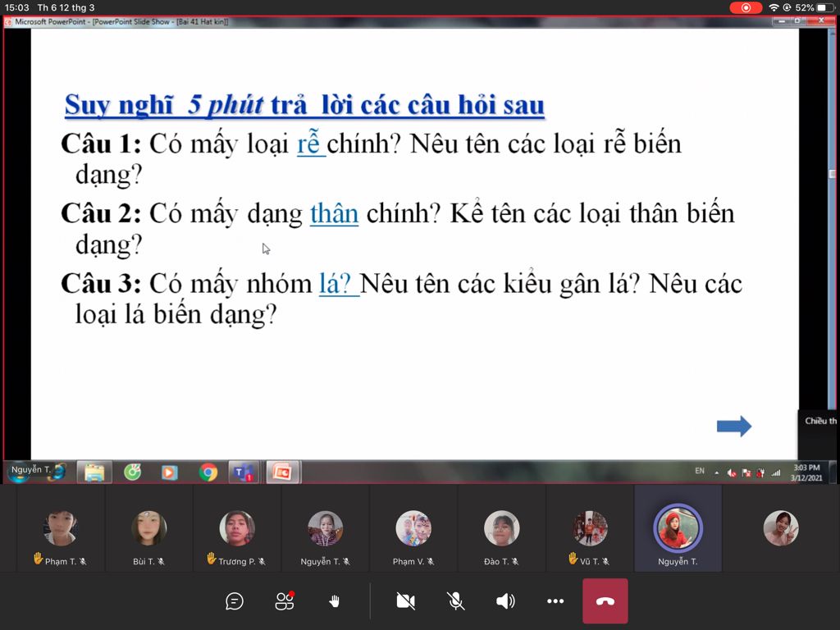The height and width of the screenshot is (630, 840).
Task: Open Microsoft Teams in shared taskbar
Action: pyautogui.click(x=244, y=472)
